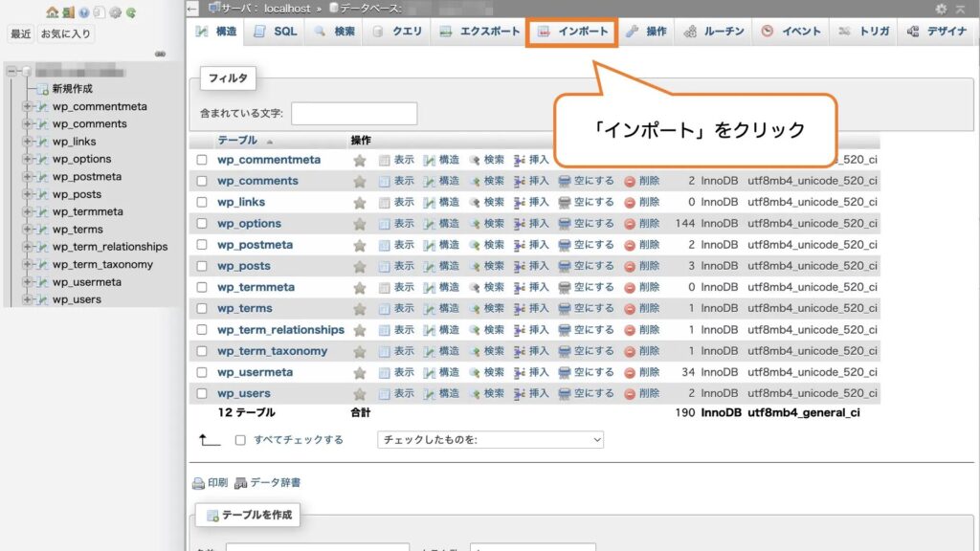Viewport: 980px width, 551px height.
Task: Click the search (検索) icon for wp_postmeta
Action: click(x=475, y=245)
